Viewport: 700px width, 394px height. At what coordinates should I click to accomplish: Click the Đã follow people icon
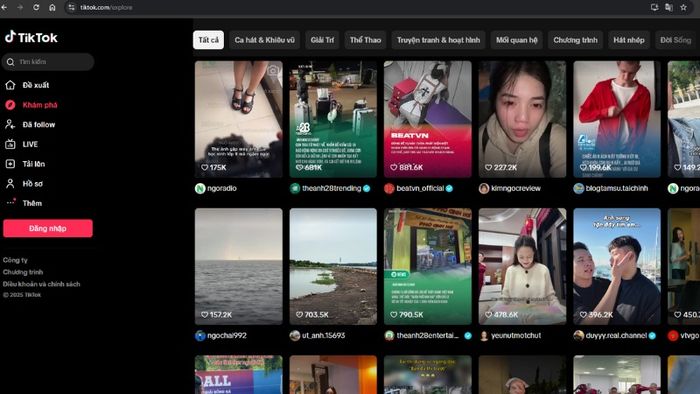(x=10, y=124)
